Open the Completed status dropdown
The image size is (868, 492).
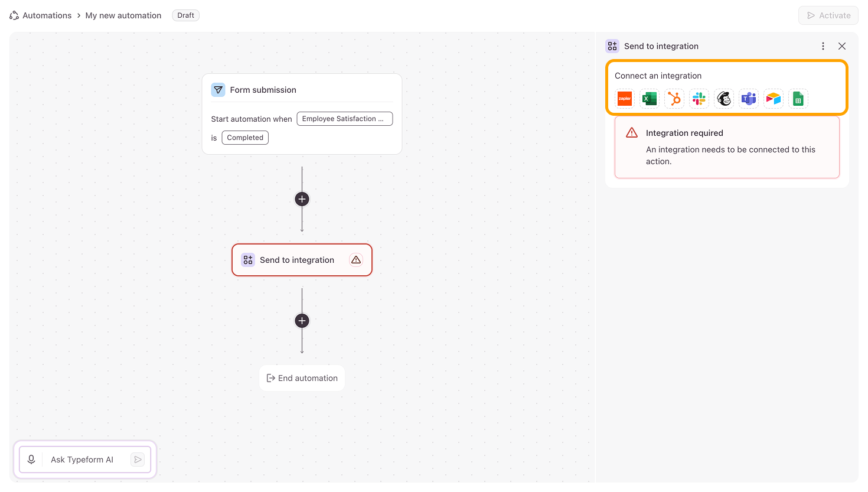pyautogui.click(x=245, y=138)
